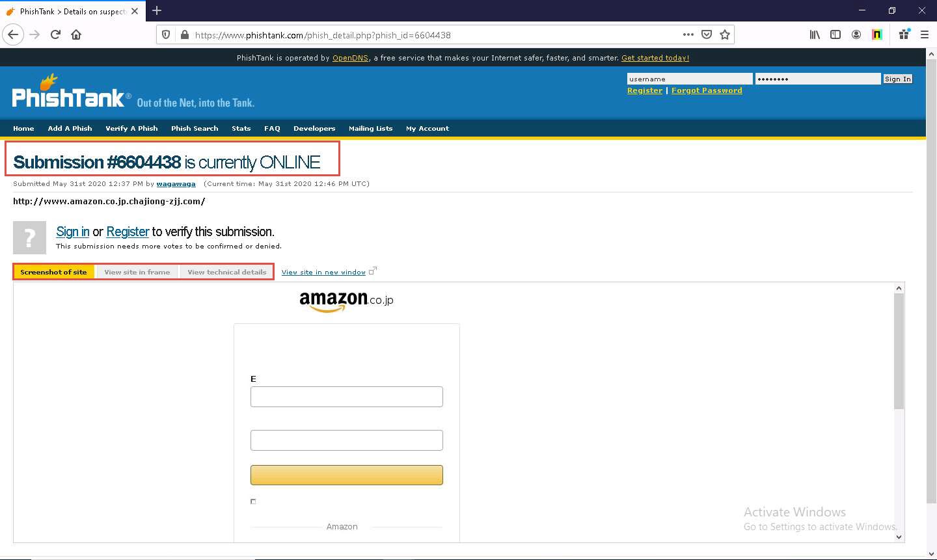Open Phish Search menu item
The width and height of the screenshot is (937, 560).
tap(195, 128)
